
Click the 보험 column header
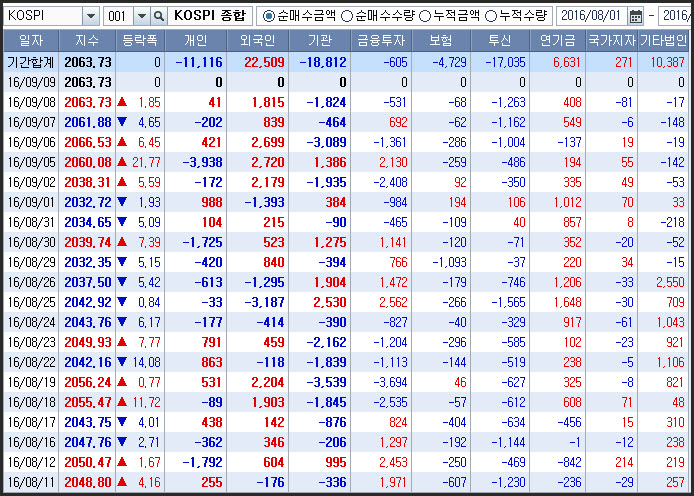pos(441,41)
